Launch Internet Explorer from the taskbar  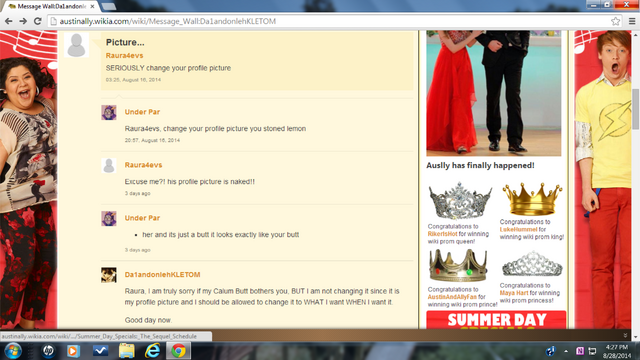153,351
